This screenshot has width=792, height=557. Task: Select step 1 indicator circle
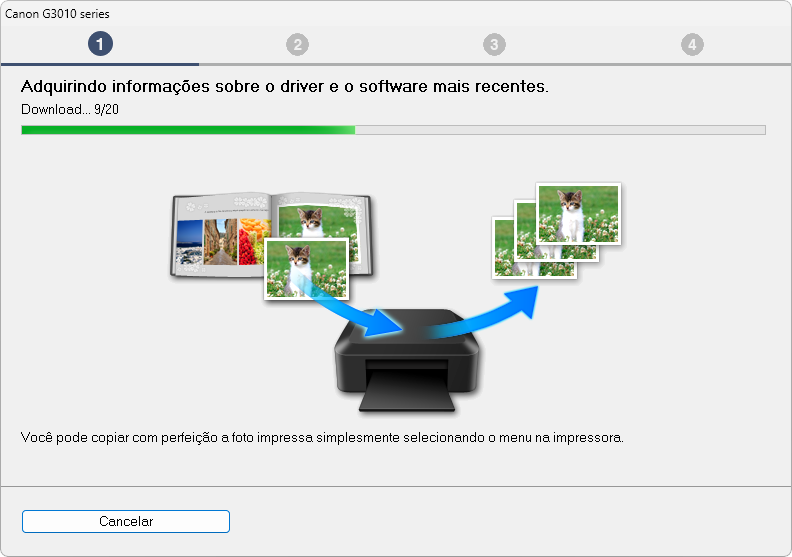click(100, 44)
